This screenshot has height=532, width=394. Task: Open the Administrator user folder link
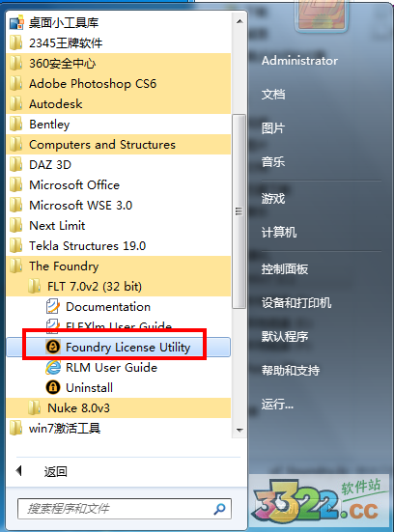[x=299, y=61]
